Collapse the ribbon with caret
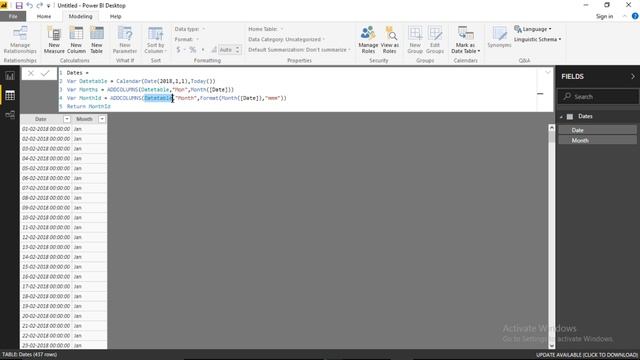The width and height of the screenshot is (640, 360). pos(624,16)
